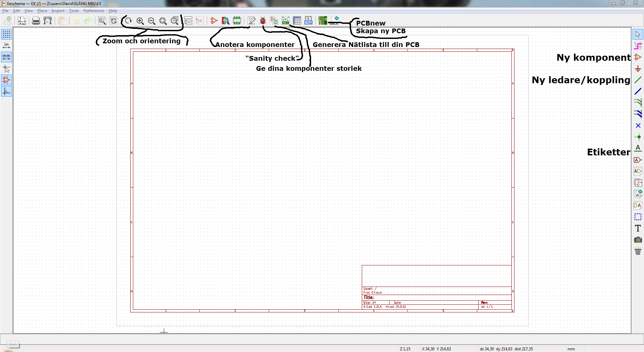This screenshot has height=352, width=644.
Task: Switch units to inches
Action: tap(6, 46)
